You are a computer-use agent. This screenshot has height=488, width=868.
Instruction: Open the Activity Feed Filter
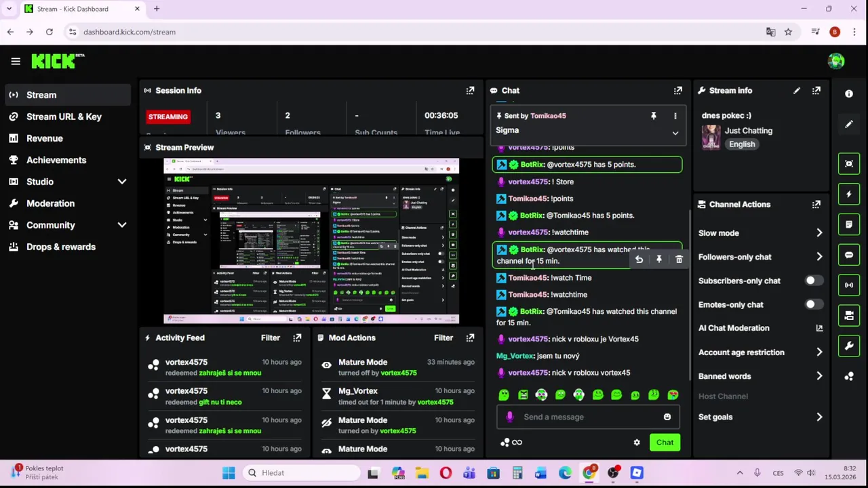[270, 338]
